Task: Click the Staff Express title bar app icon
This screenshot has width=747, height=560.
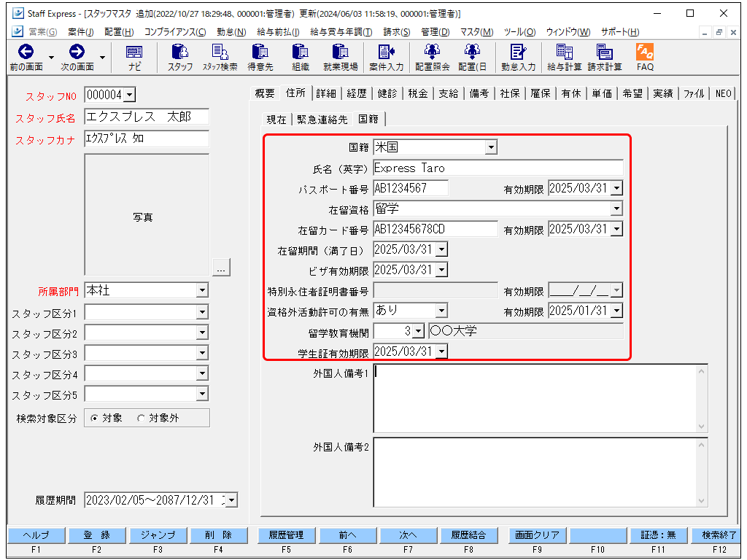Action: pos(18,13)
